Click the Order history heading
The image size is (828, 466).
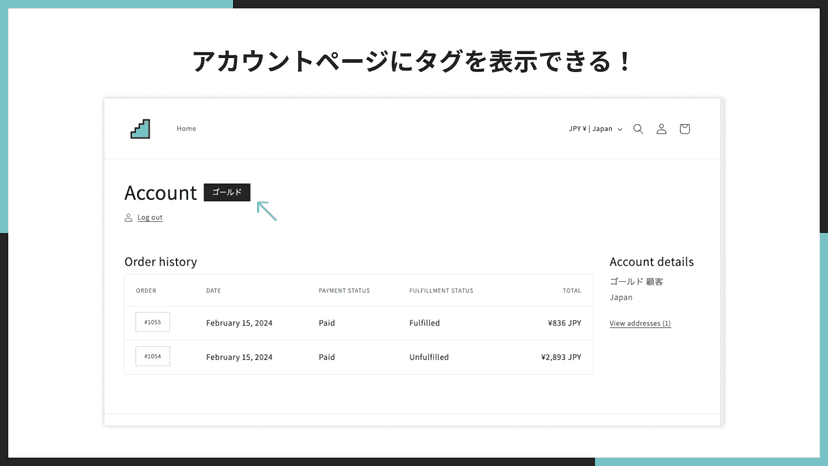click(x=161, y=262)
